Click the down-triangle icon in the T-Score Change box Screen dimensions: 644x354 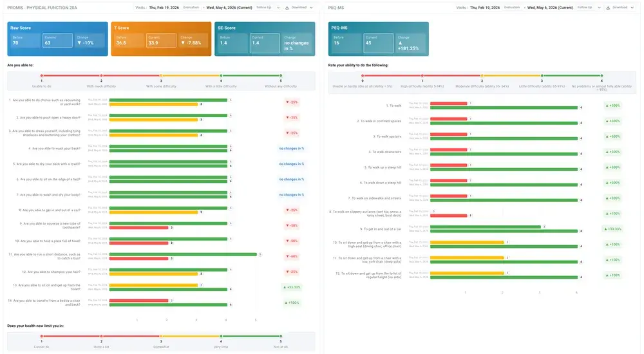(183, 42)
